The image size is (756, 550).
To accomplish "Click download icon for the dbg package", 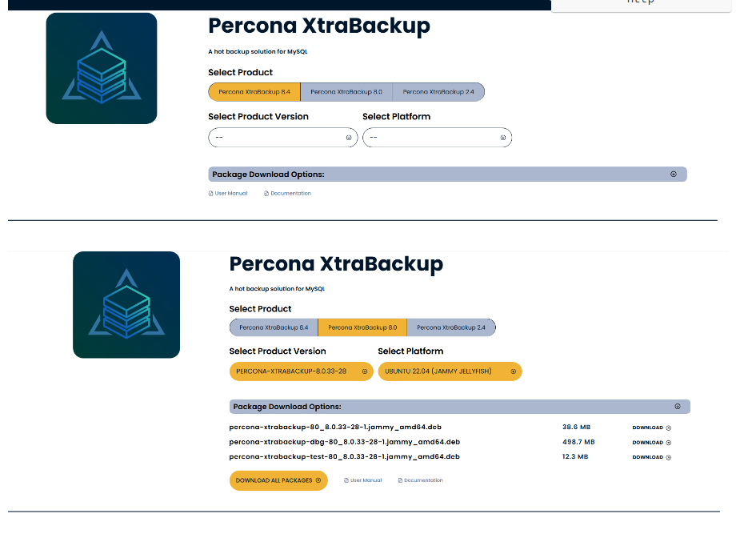I will (667, 442).
